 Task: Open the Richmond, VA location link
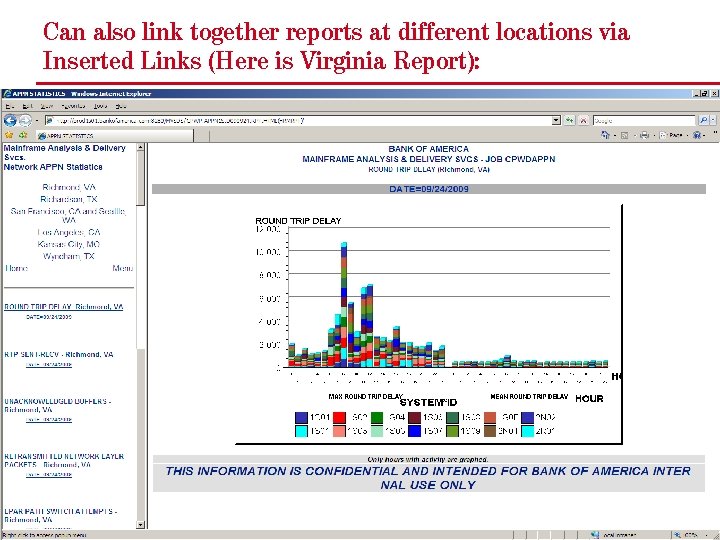pos(69,187)
